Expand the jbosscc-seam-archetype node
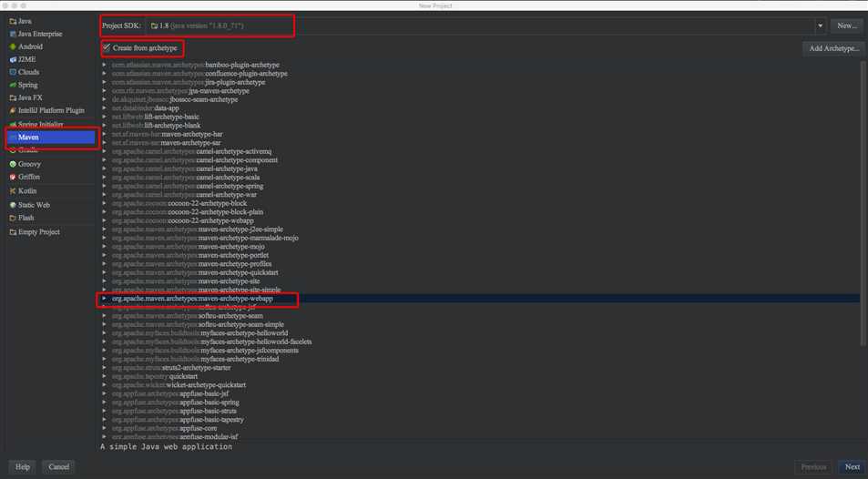Viewport: 868px width, 479px height. point(104,99)
